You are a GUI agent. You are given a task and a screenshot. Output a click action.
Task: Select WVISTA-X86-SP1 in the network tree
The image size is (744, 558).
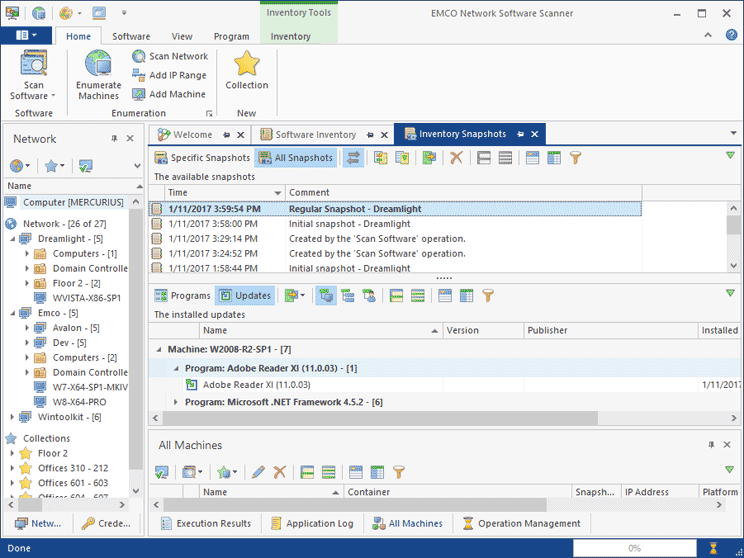pos(86,298)
